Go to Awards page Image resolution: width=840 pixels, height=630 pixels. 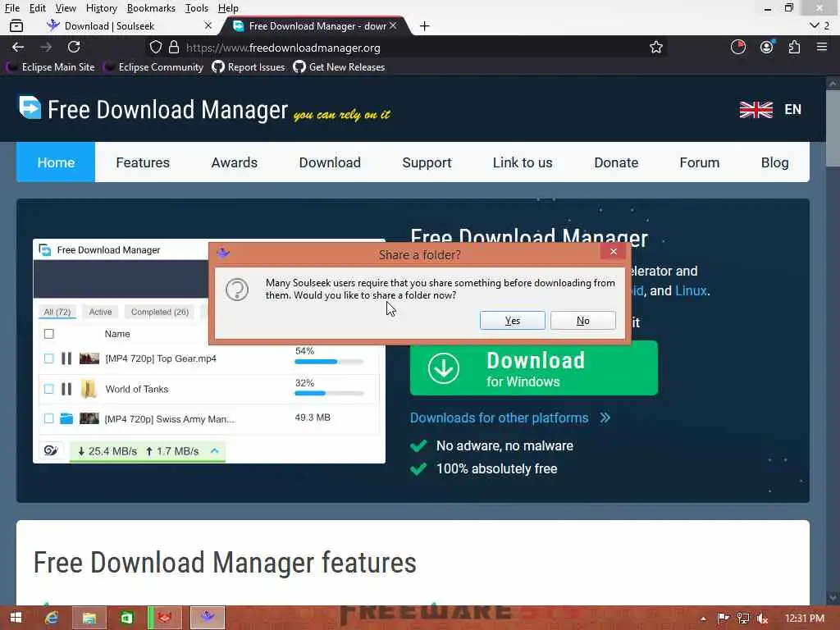click(234, 162)
